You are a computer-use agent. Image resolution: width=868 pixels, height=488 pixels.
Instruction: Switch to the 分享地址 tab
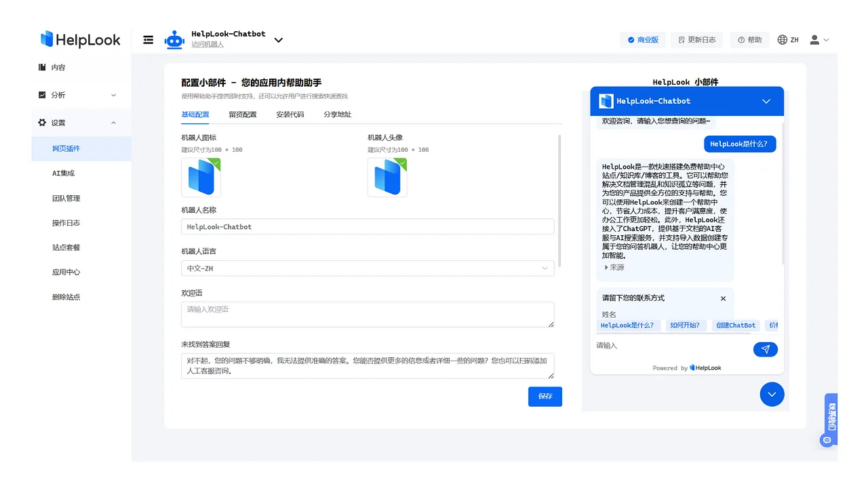click(338, 115)
